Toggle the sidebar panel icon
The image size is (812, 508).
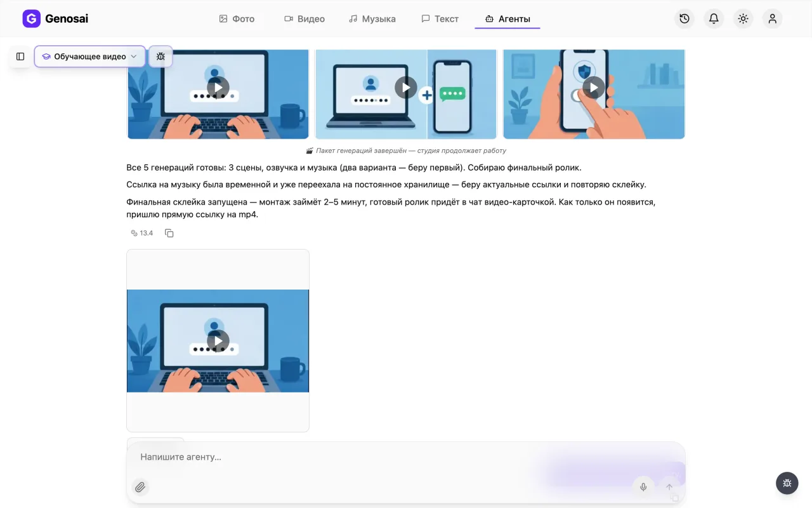pyautogui.click(x=20, y=57)
